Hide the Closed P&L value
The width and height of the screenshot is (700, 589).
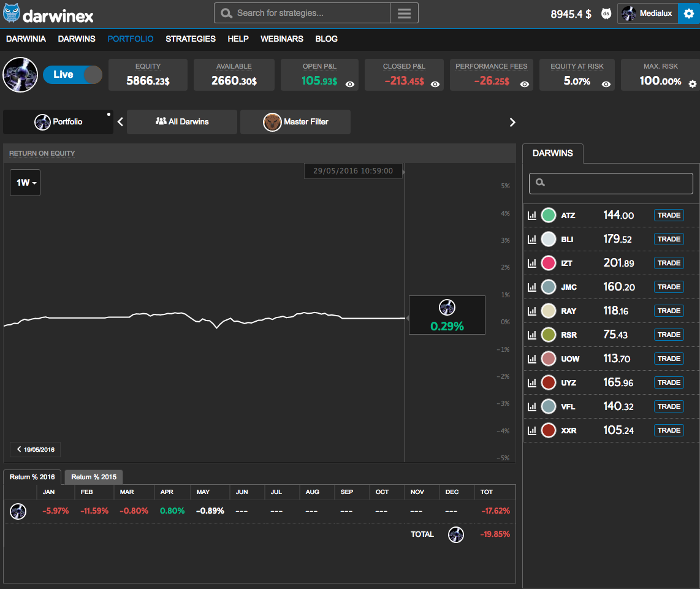pyautogui.click(x=435, y=85)
